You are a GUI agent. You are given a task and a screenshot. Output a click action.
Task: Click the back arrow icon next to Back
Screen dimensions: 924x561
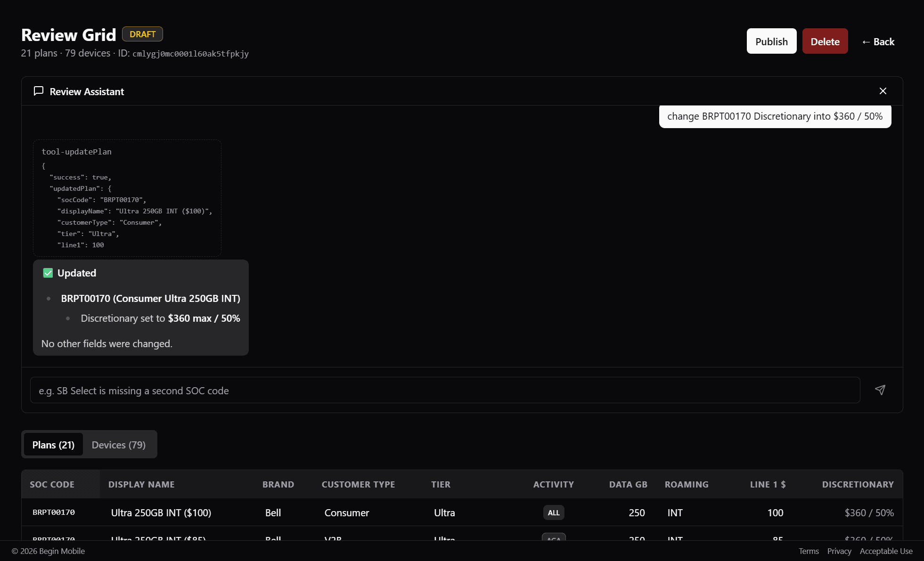click(866, 41)
